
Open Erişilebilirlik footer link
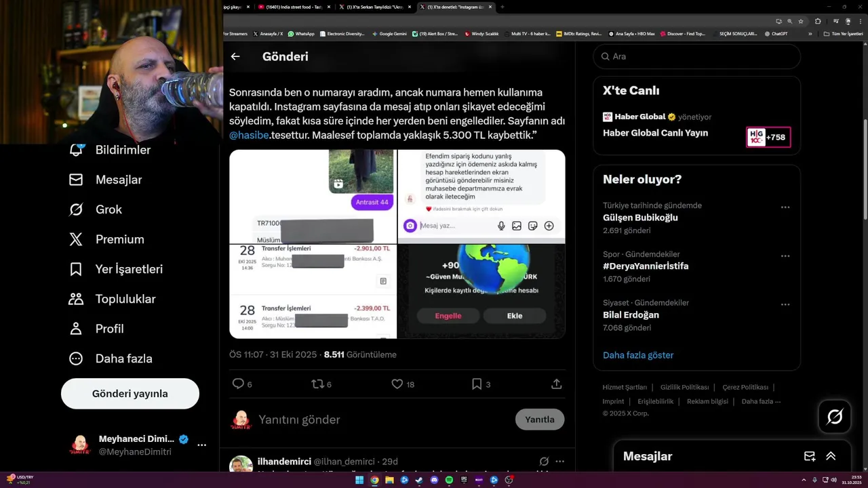pyautogui.click(x=656, y=401)
